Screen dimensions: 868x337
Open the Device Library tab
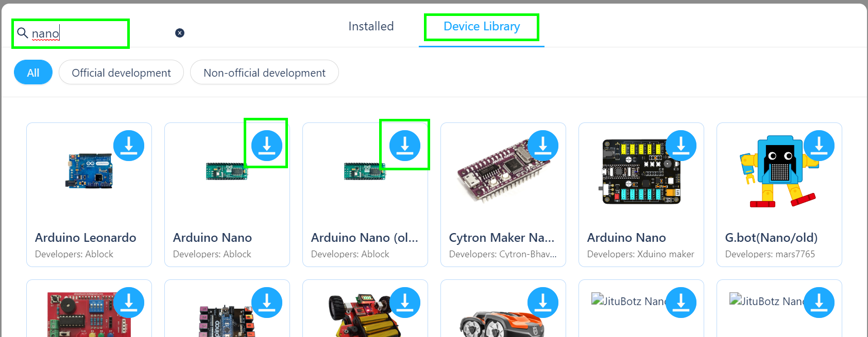(482, 26)
